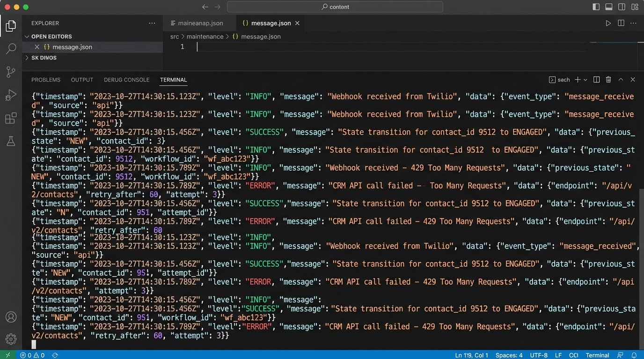Open Manage gear settings icon

[x=11, y=339]
